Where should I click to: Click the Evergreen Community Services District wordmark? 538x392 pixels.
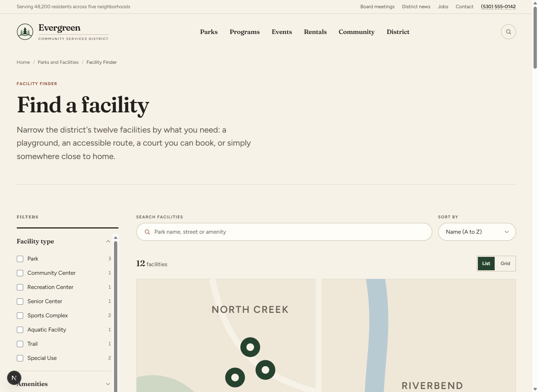coord(73,32)
